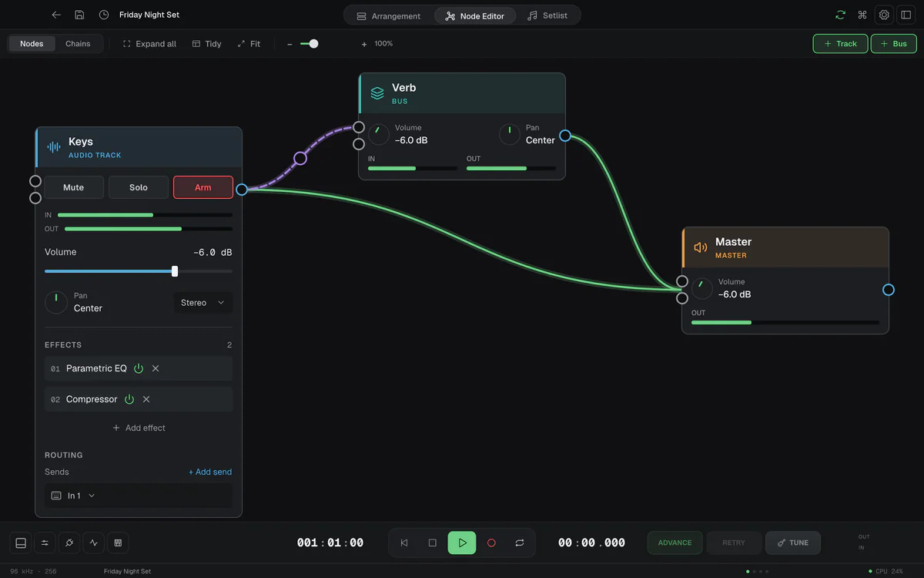
Task: Click the zoom slider handle
Action: 313,44
